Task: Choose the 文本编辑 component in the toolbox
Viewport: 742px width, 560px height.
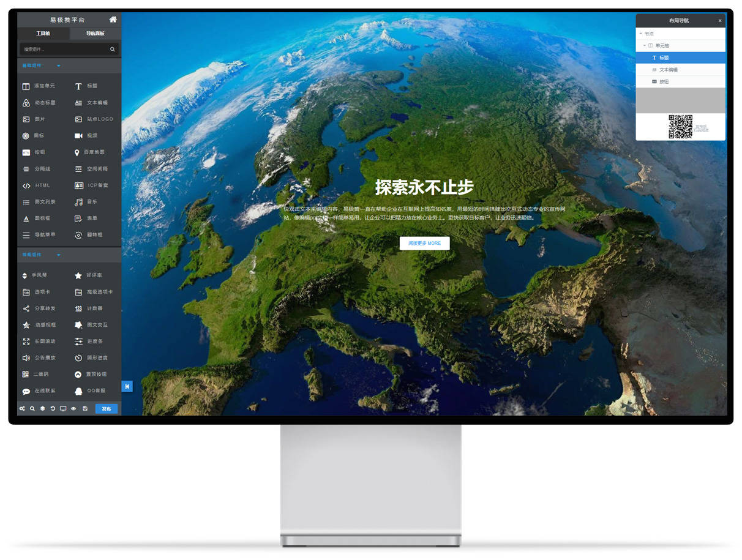Action: tap(91, 103)
